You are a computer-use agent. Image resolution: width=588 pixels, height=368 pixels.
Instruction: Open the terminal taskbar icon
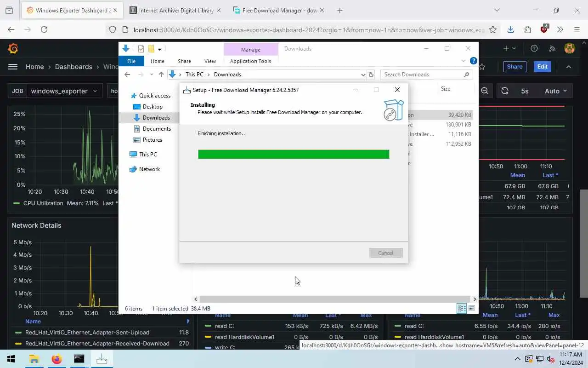(x=79, y=359)
